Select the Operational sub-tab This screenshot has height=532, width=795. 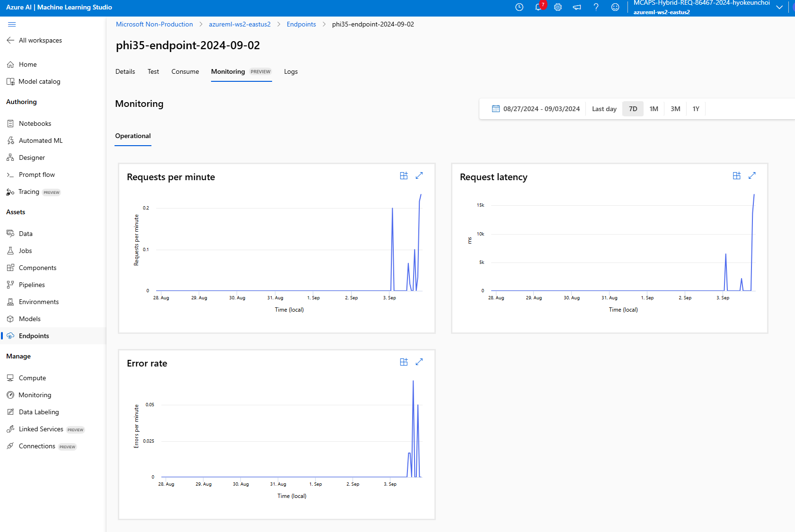tap(133, 136)
